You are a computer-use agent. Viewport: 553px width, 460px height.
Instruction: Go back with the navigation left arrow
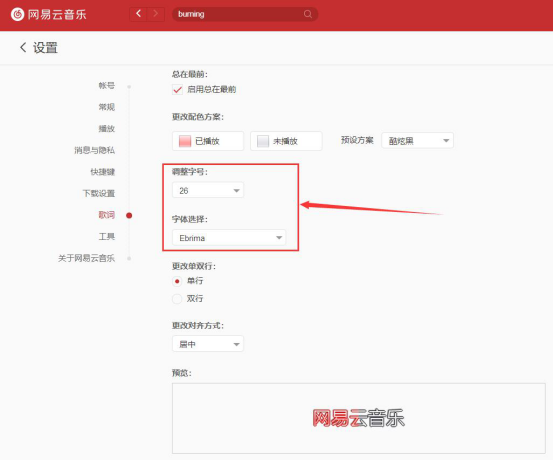[139, 14]
